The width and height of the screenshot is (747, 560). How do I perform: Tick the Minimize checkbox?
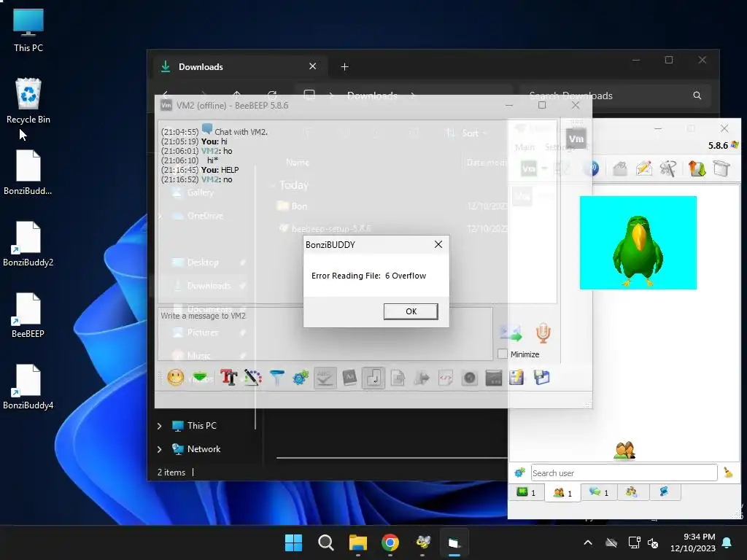(x=502, y=354)
